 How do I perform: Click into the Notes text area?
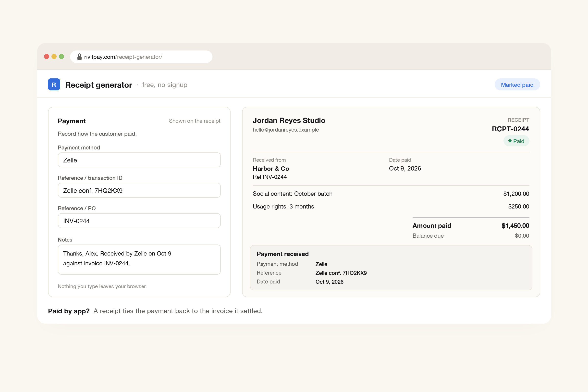[x=139, y=259]
